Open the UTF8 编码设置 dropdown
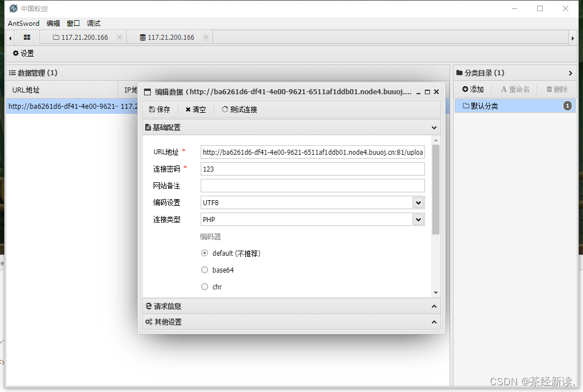Image resolution: width=583 pixels, height=392 pixels. [418, 202]
